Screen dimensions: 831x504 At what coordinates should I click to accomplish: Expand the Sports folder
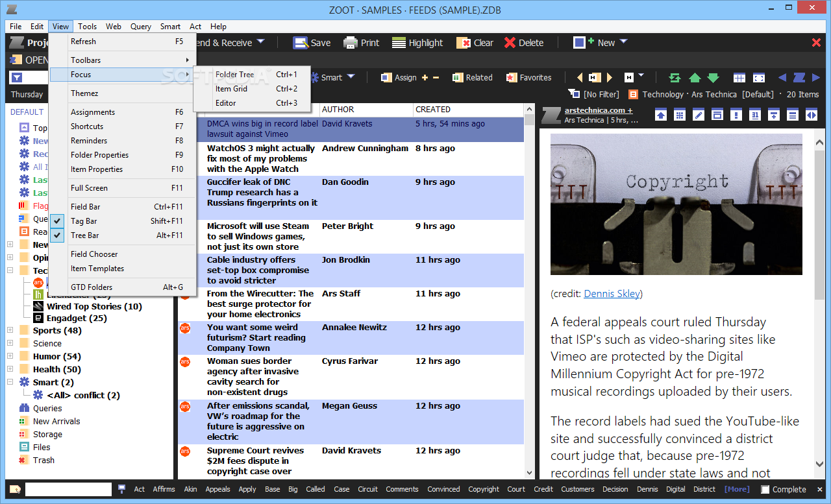tap(10, 330)
